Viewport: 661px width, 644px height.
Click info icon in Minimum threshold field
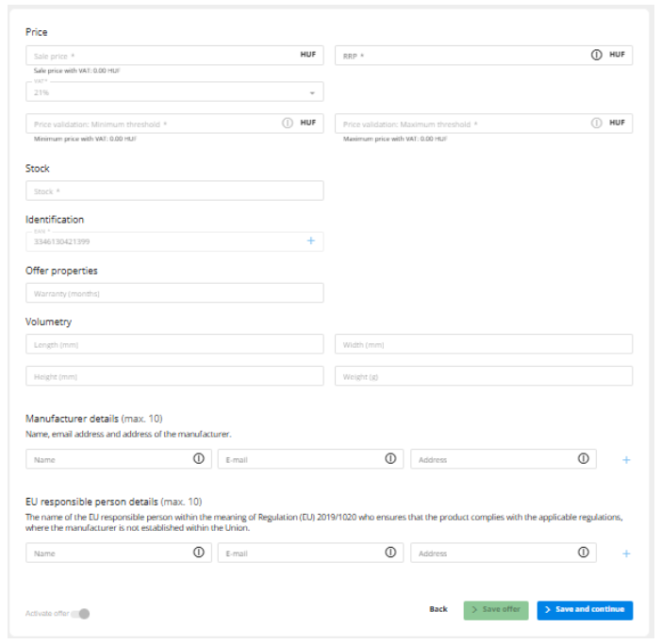(x=287, y=124)
